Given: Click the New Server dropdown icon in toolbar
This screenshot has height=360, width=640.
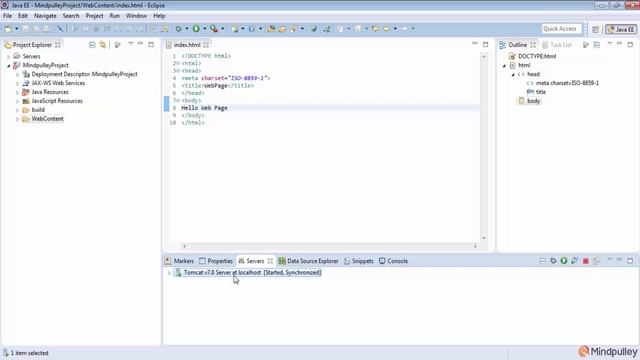Looking at the screenshot, I should (235, 29).
